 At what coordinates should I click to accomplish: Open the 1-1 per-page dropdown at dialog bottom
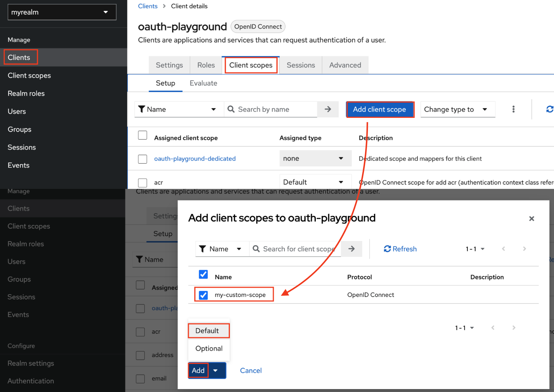(465, 327)
